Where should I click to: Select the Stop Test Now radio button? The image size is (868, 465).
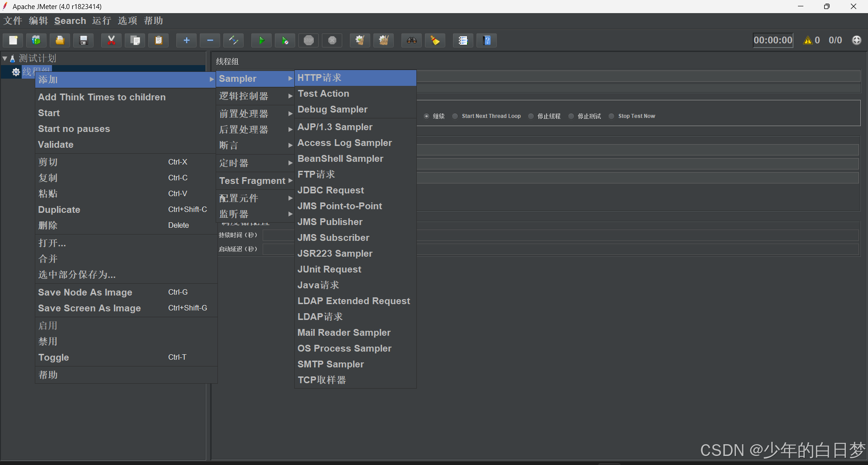[x=611, y=116]
